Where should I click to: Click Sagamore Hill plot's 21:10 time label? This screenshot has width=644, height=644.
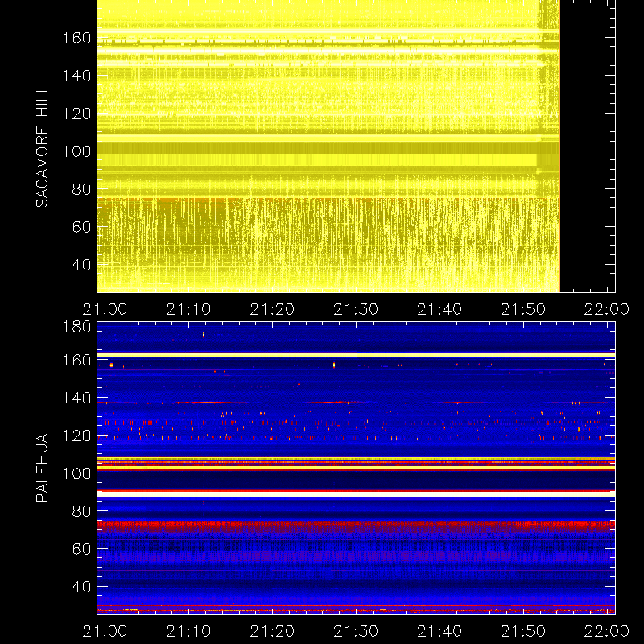(188, 309)
